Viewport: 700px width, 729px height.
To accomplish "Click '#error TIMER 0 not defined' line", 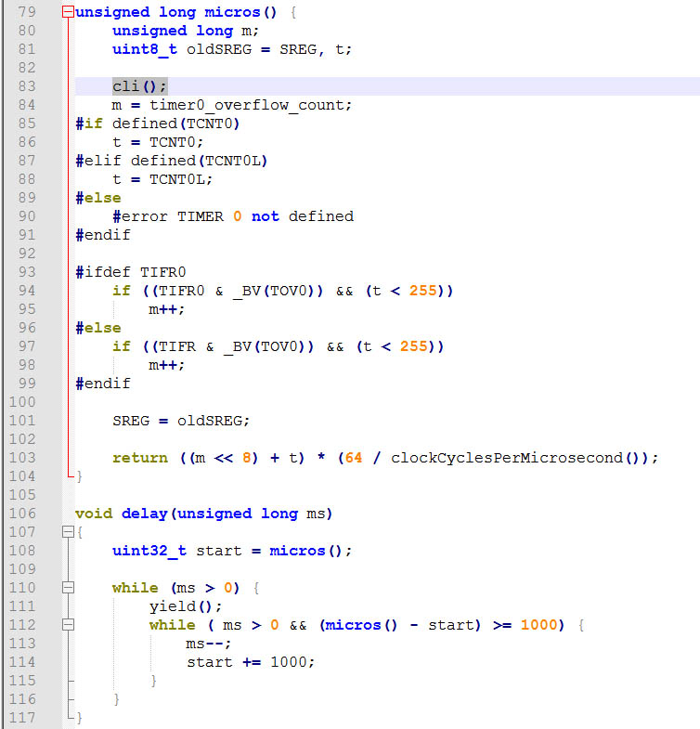I will click(x=233, y=216).
